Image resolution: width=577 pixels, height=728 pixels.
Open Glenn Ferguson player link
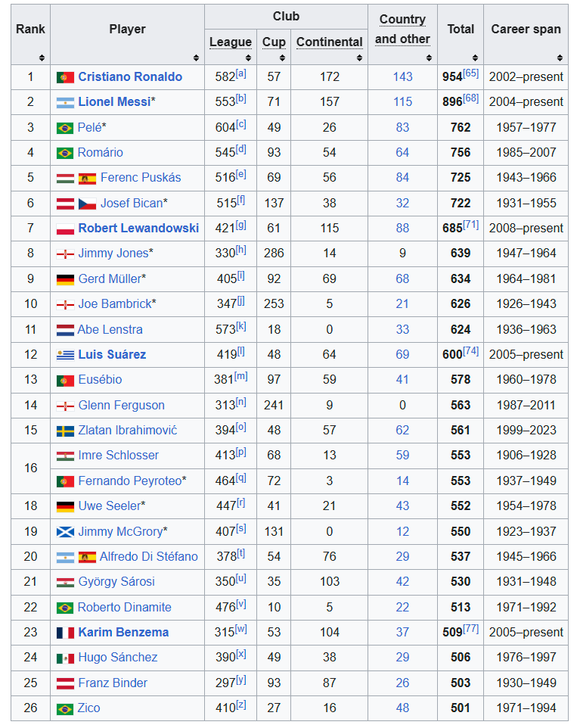[121, 406]
